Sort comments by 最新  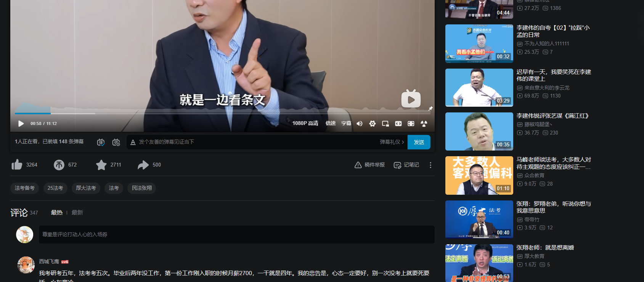[x=77, y=213]
